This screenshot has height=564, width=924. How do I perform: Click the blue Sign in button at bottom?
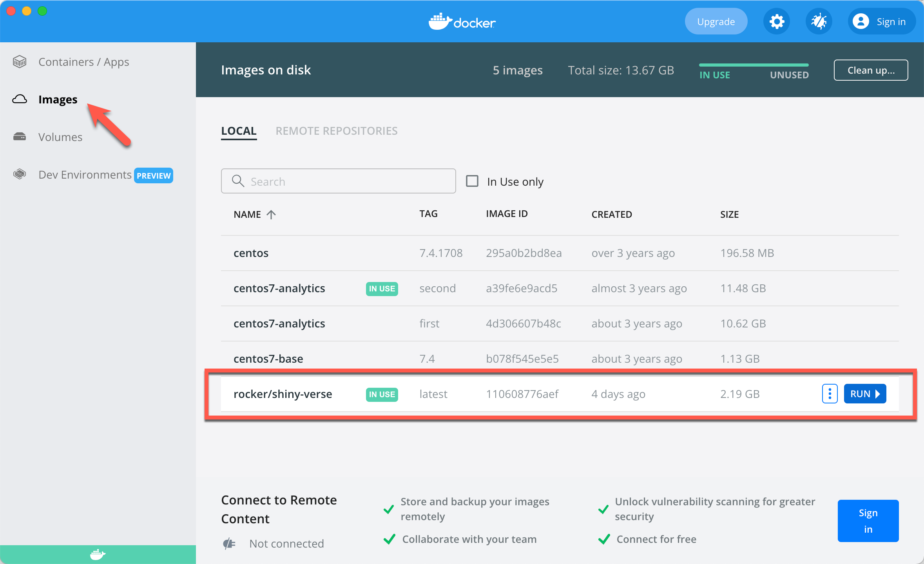868,521
